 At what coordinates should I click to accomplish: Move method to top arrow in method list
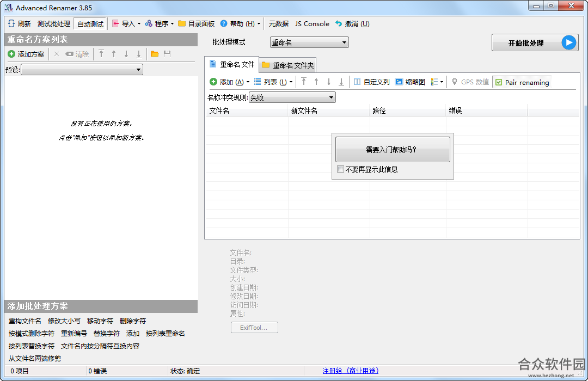pos(101,54)
